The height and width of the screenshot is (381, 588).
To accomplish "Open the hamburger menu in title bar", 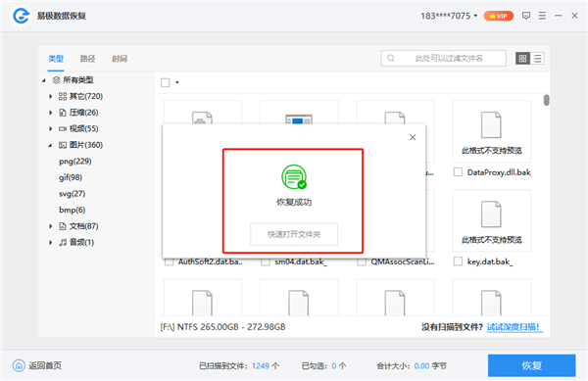I will 542,16.
